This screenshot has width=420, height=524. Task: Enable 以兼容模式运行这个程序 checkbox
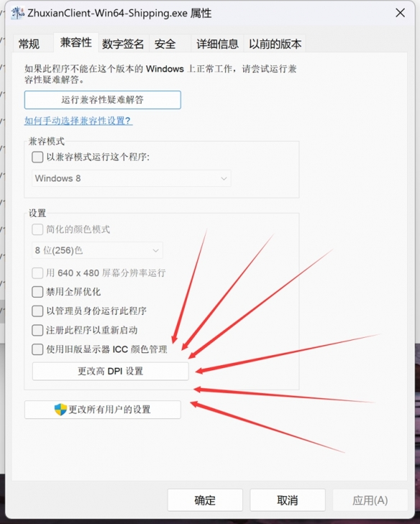[x=37, y=157]
